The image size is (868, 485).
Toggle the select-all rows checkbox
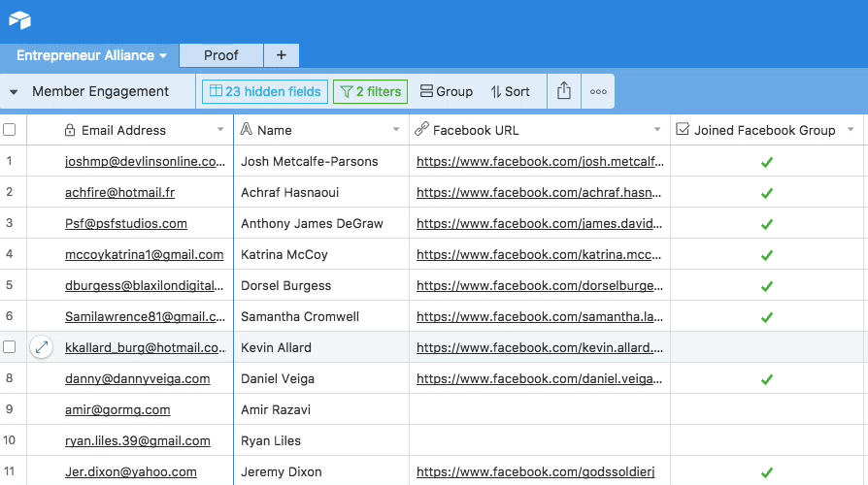(10, 130)
